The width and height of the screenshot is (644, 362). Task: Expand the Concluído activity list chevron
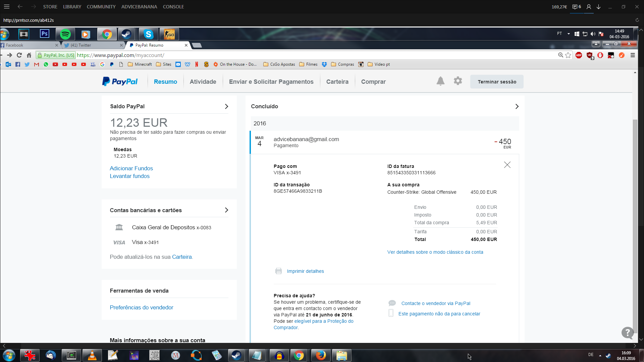(517, 106)
